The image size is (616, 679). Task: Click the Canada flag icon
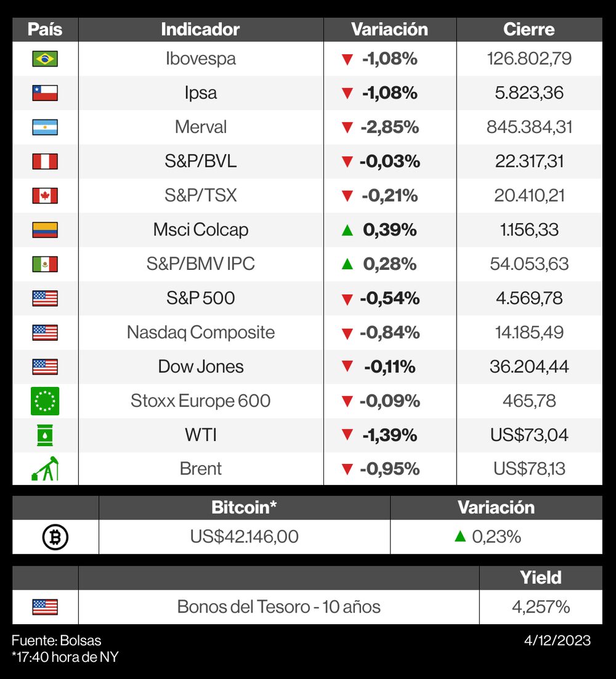click(45, 195)
